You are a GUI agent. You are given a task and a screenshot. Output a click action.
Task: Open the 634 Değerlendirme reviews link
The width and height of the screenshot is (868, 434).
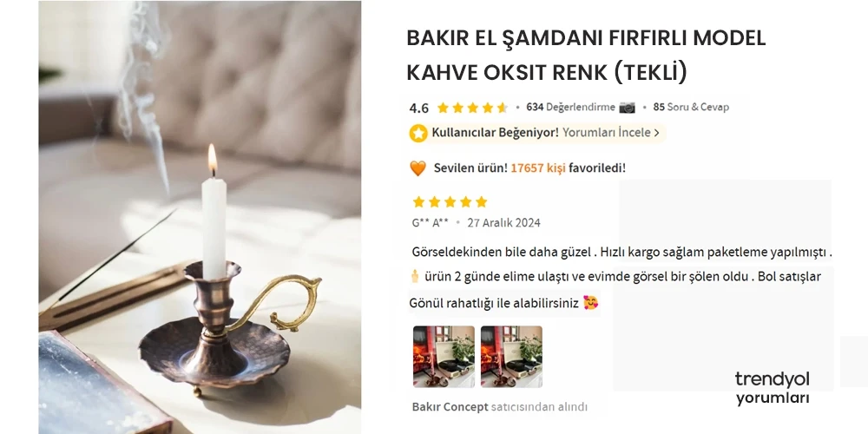(570, 108)
